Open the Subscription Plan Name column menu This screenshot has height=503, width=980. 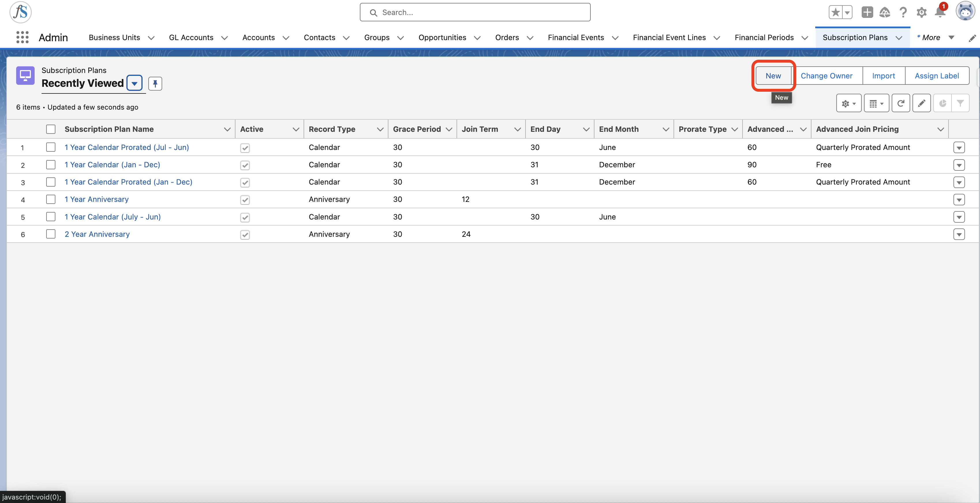pyautogui.click(x=227, y=129)
